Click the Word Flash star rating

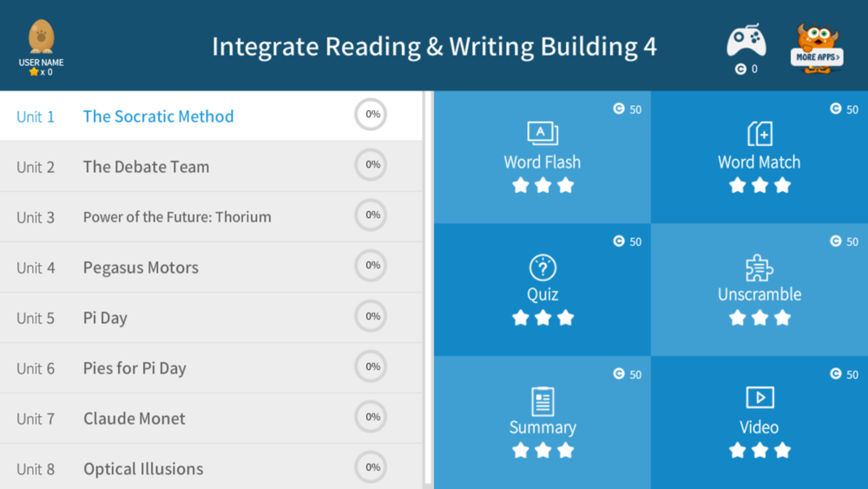(542, 185)
